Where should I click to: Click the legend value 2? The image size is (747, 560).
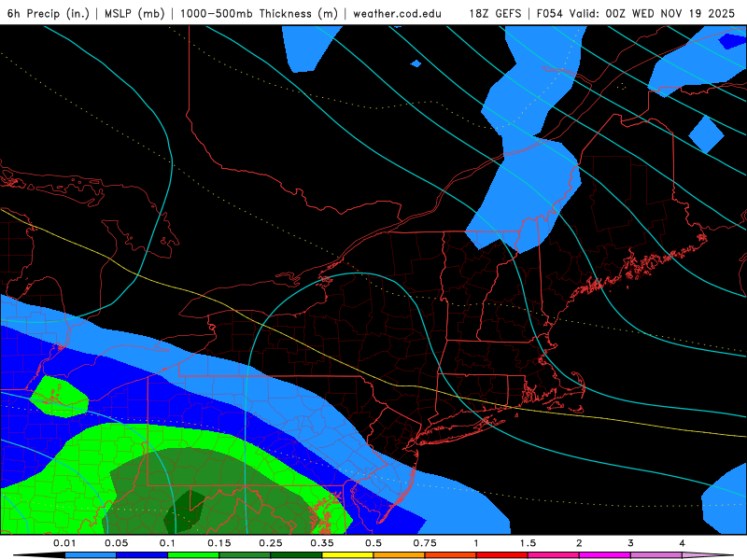(x=579, y=543)
